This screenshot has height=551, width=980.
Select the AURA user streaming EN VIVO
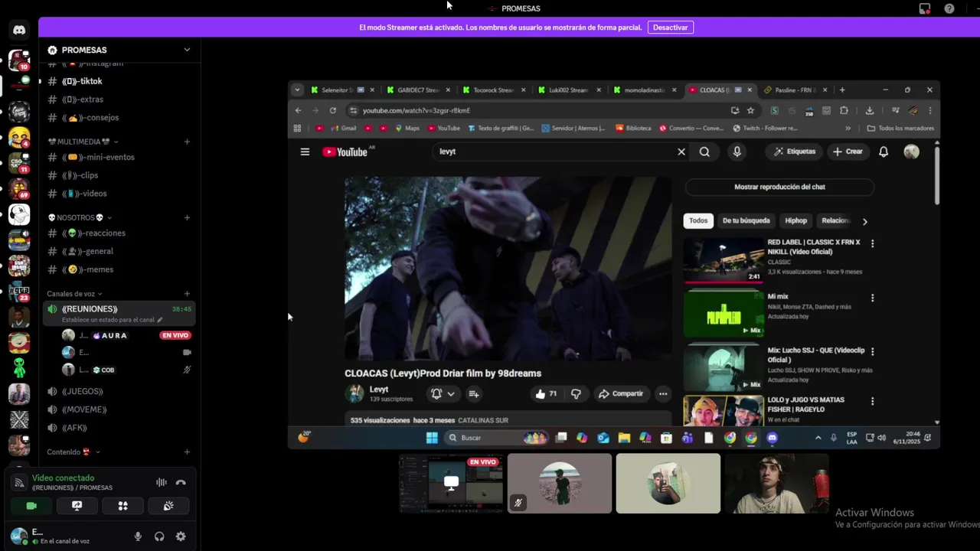pyautogui.click(x=126, y=335)
